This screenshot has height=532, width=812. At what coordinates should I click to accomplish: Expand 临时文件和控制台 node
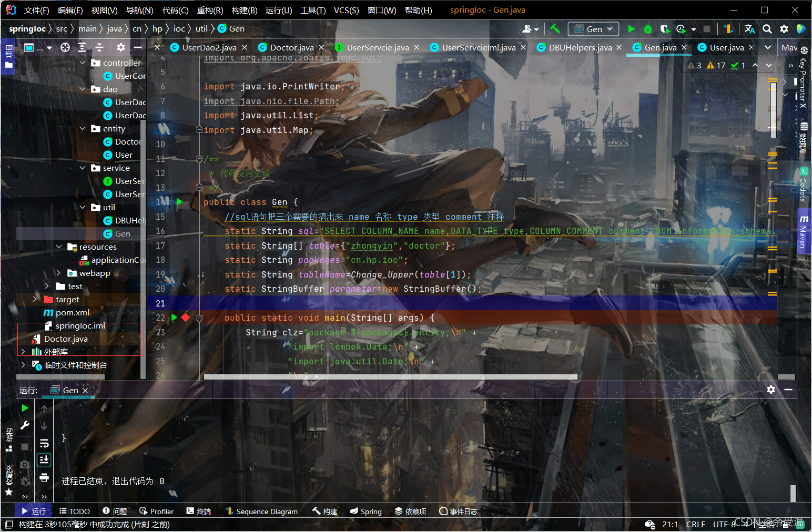[x=23, y=365]
